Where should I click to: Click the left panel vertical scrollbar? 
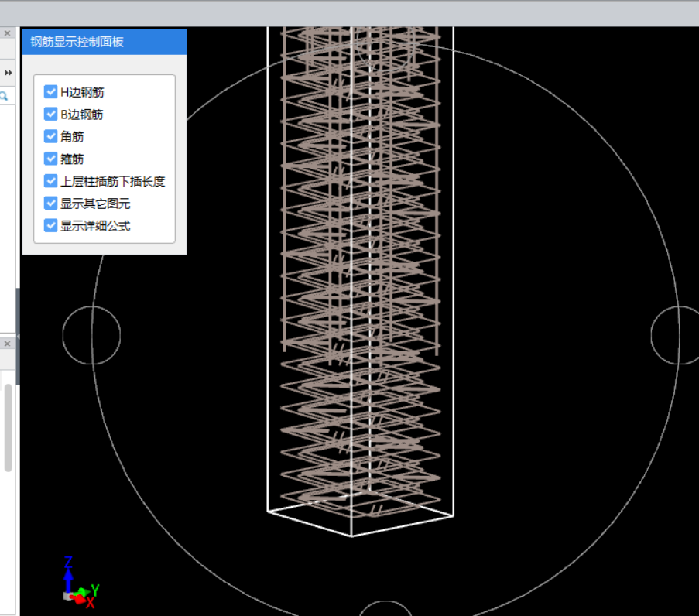tap(8, 426)
